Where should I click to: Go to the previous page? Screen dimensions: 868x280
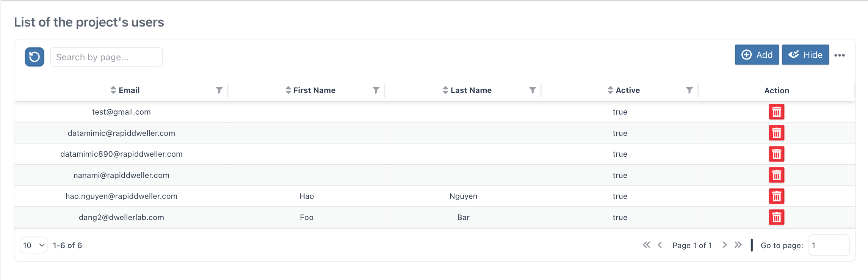pos(660,245)
